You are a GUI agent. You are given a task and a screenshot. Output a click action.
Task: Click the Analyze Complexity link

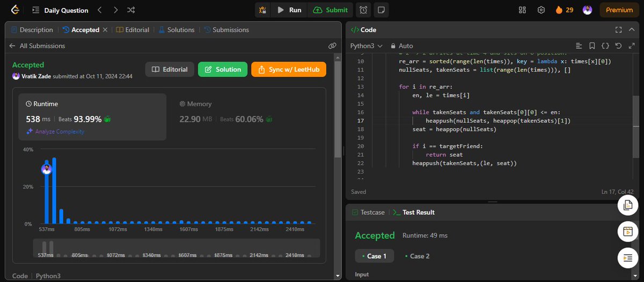(55, 132)
